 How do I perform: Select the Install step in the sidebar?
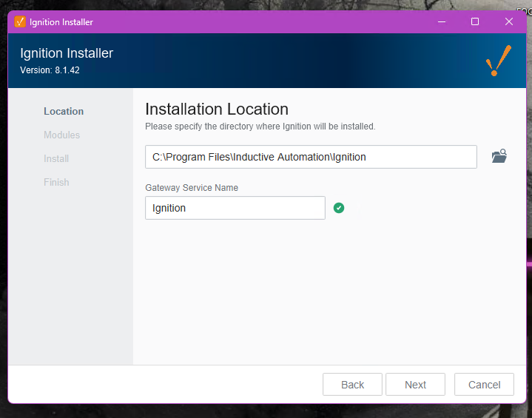(x=56, y=158)
